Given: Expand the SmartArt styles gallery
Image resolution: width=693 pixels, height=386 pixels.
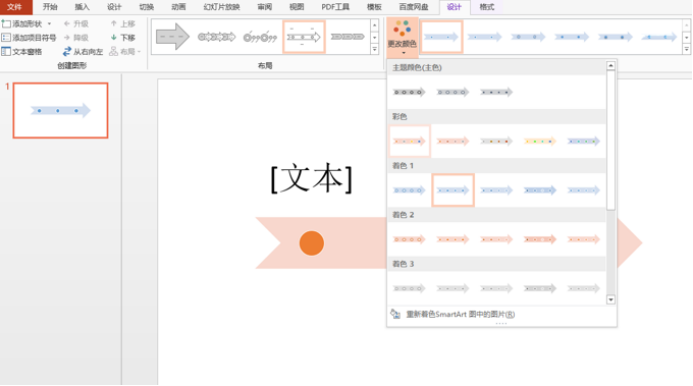Looking at the screenshot, I should tap(686, 50).
